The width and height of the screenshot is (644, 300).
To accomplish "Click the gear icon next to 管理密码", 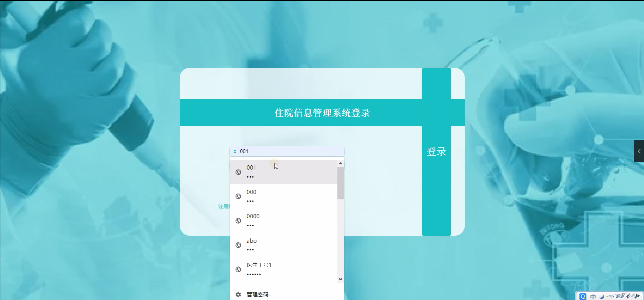I will 238,294.
